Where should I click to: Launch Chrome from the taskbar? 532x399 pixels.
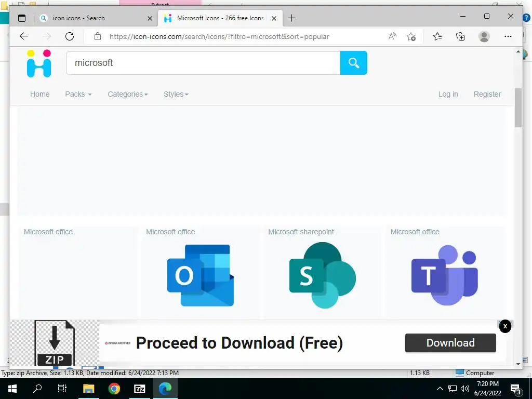114,389
